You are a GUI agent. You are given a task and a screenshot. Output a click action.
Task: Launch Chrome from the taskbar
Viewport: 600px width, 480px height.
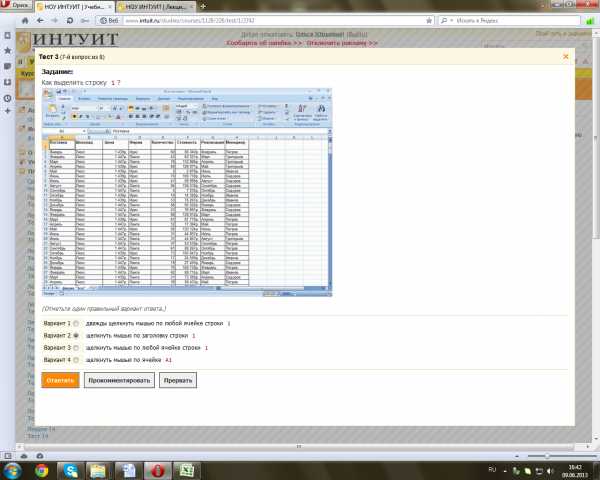click(42, 471)
